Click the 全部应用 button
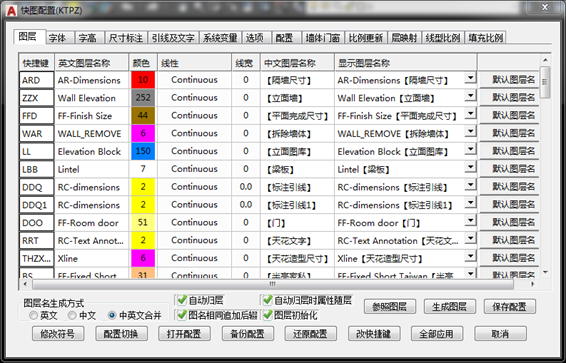The width and height of the screenshot is (566, 363). (437, 334)
